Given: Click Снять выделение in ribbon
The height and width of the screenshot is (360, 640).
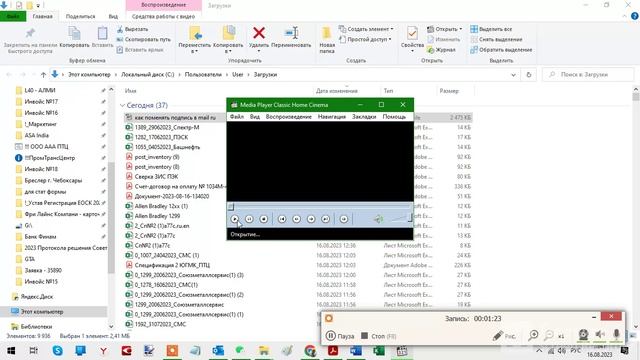Looking at the screenshot, I should point(496,40).
